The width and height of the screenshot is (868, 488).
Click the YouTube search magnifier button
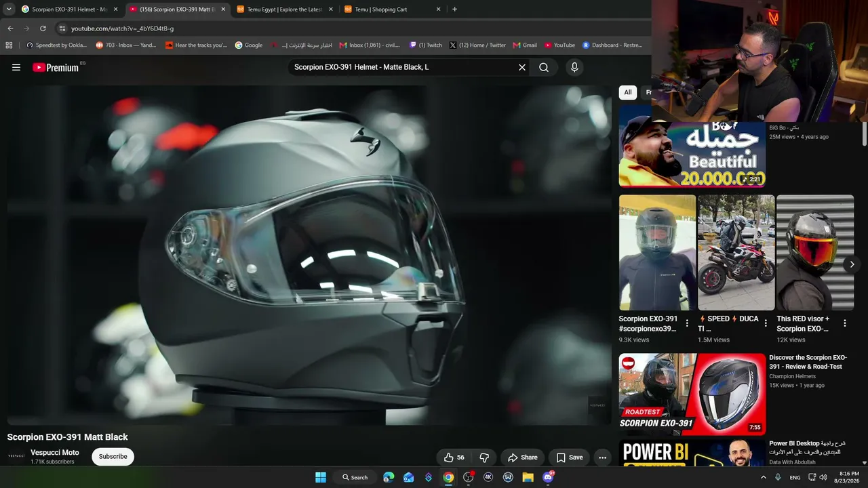(544, 67)
